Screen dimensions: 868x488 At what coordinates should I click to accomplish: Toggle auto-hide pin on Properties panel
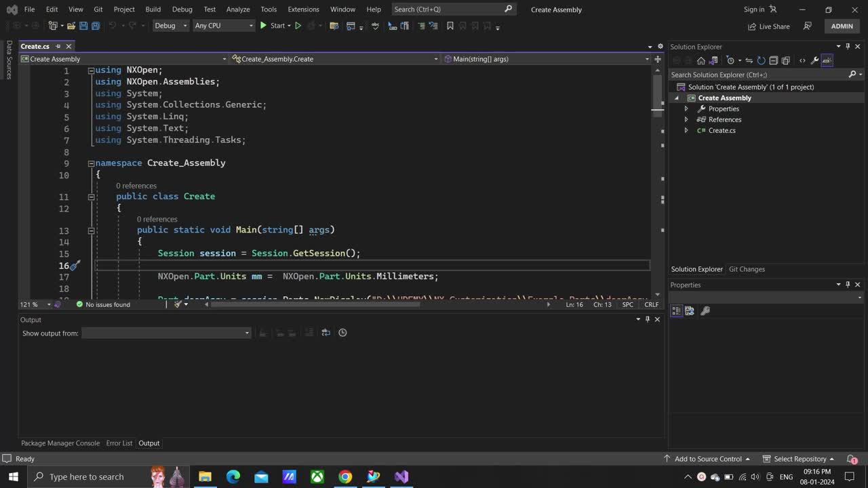(x=848, y=285)
